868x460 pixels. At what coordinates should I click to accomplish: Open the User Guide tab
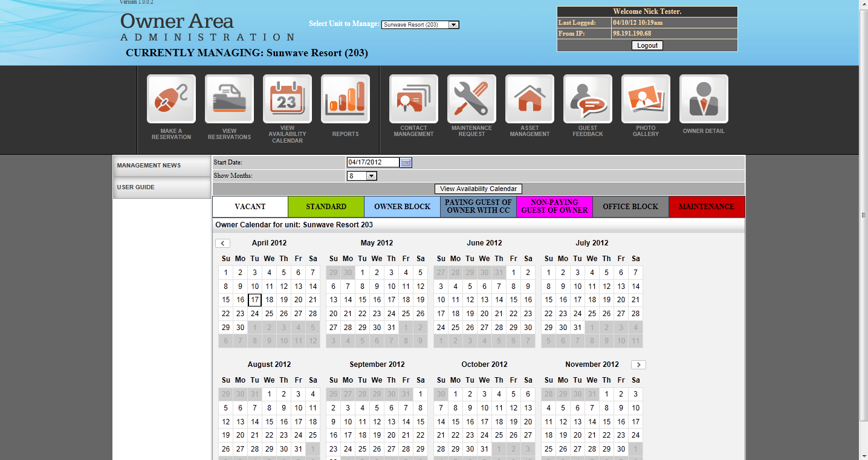pos(161,187)
